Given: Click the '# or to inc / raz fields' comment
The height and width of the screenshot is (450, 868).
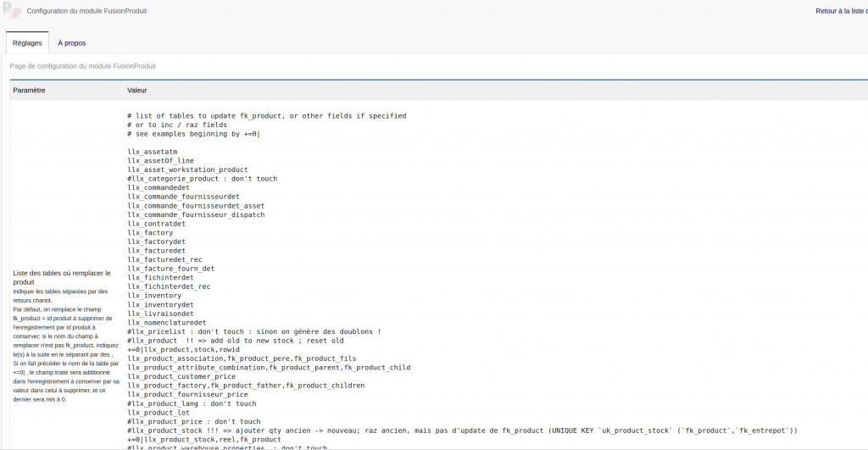Looking at the screenshot, I should tap(177, 125).
